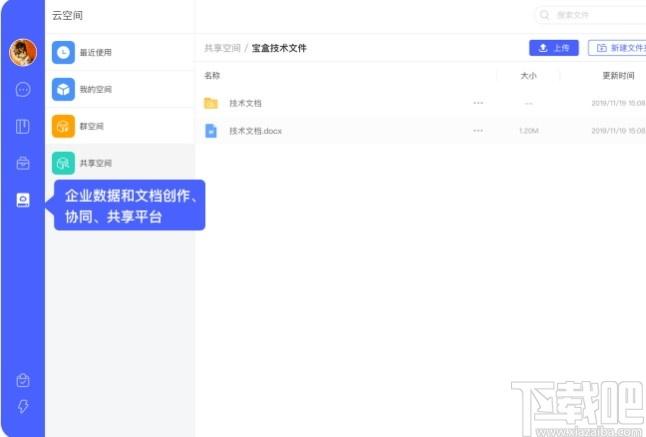Click the lightning bolt icon at bottom

(x=23, y=406)
